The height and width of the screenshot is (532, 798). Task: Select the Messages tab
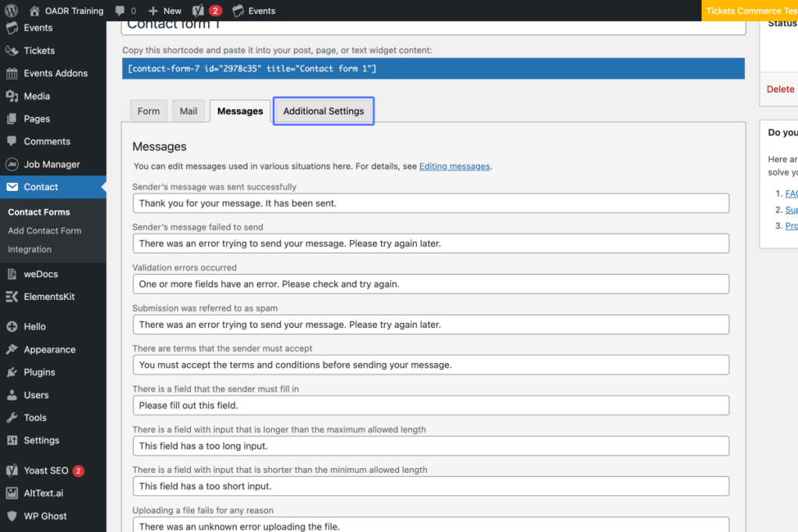(x=240, y=111)
